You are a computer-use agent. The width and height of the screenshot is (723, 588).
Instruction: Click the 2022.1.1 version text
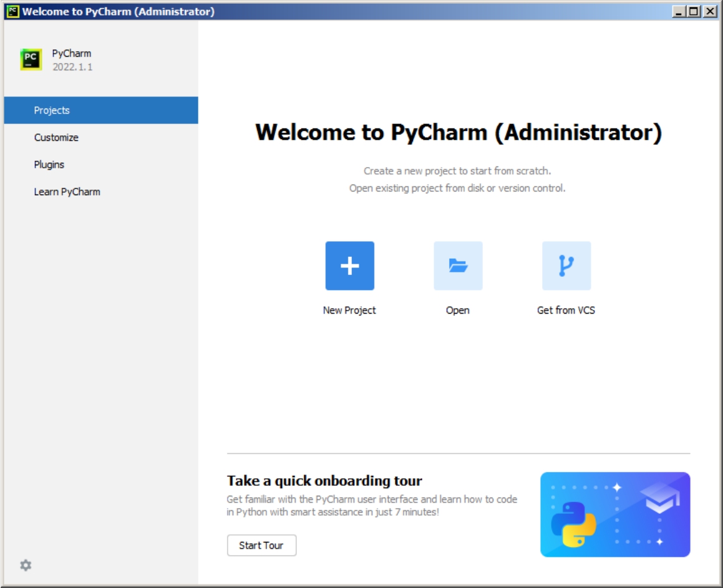(x=72, y=67)
